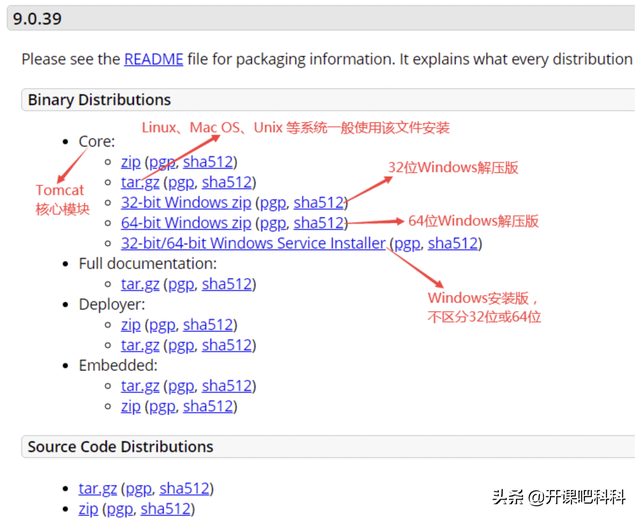Open sha512 for Windows Service Installer
640x520 pixels.
tap(453, 244)
